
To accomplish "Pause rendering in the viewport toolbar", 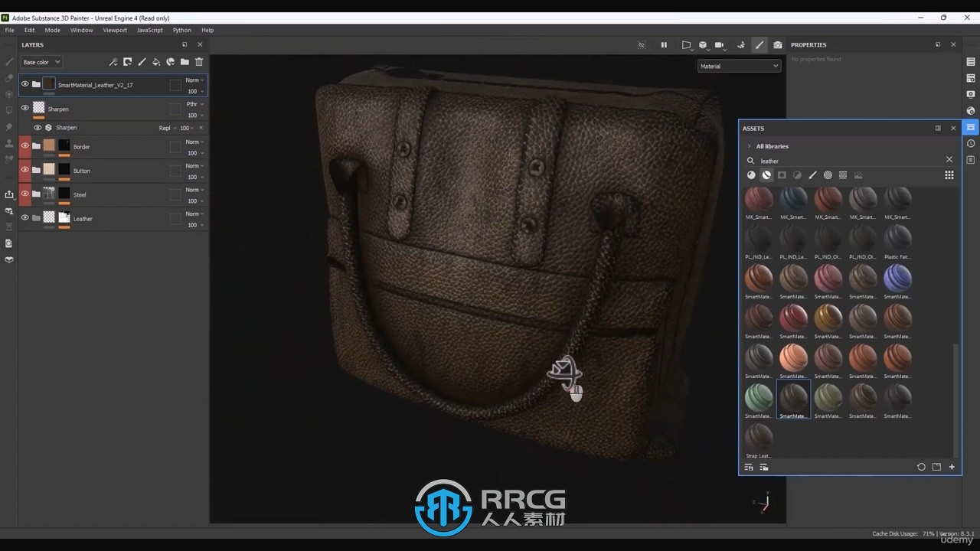I will (664, 45).
